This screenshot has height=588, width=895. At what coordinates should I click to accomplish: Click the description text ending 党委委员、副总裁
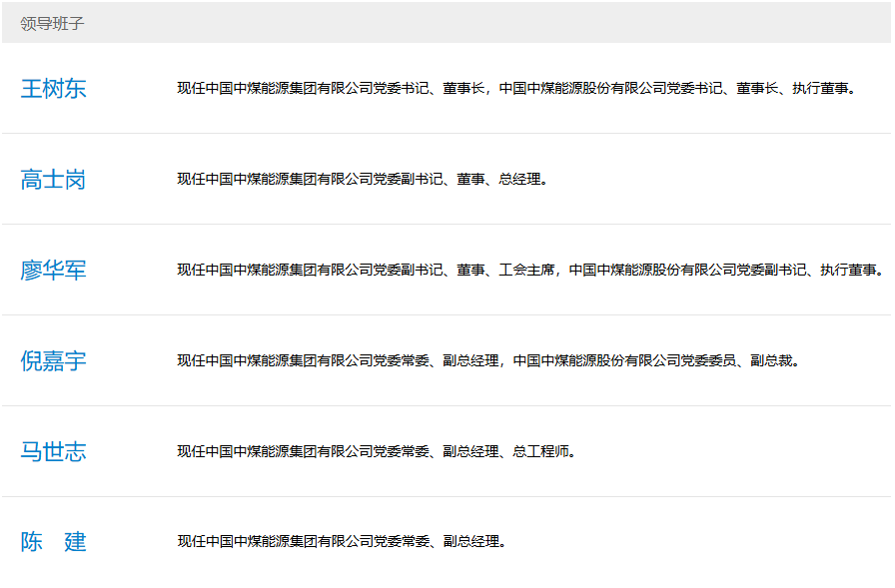pos(488,360)
